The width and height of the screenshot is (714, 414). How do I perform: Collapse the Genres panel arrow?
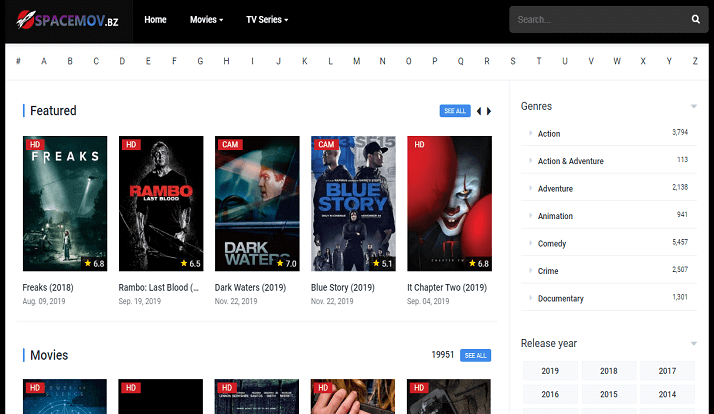click(x=693, y=106)
